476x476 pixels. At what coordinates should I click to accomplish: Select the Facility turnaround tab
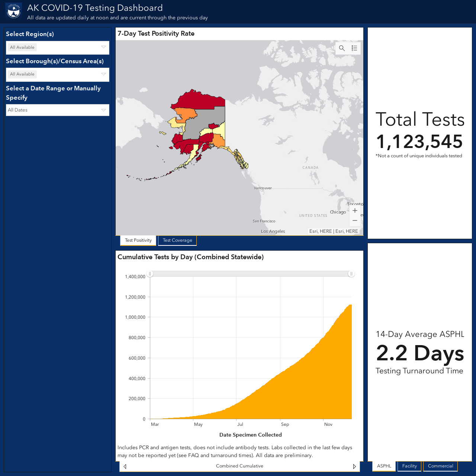coord(409,466)
